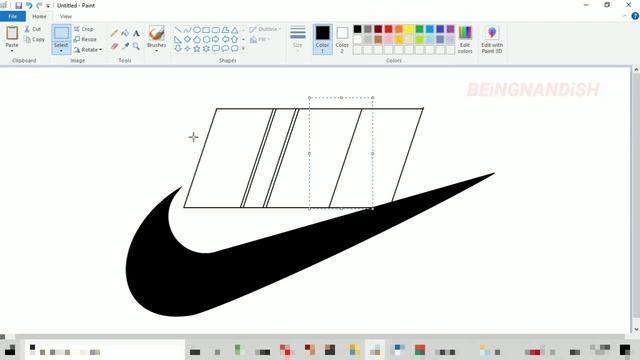Choose the Rounded rectangle shape
The width and height of the screenshot is (640, 360).
click(216, 30)
